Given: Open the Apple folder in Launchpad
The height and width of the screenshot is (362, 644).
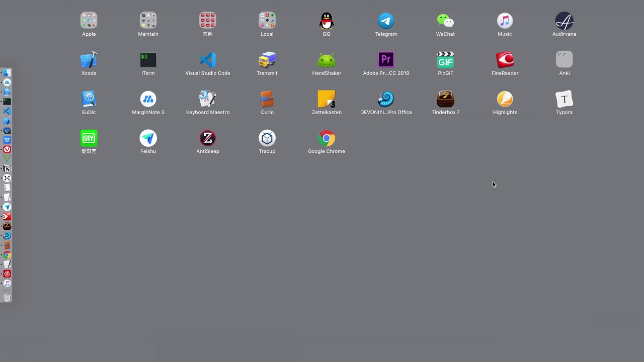Looking at the screenshot, I should [x=89, y=21].
